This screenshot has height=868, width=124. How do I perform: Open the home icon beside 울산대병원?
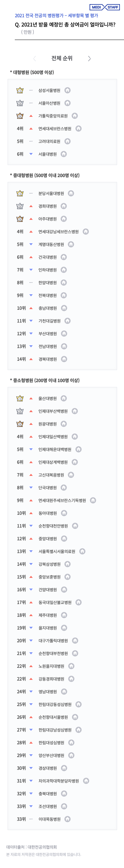[64, 398]
